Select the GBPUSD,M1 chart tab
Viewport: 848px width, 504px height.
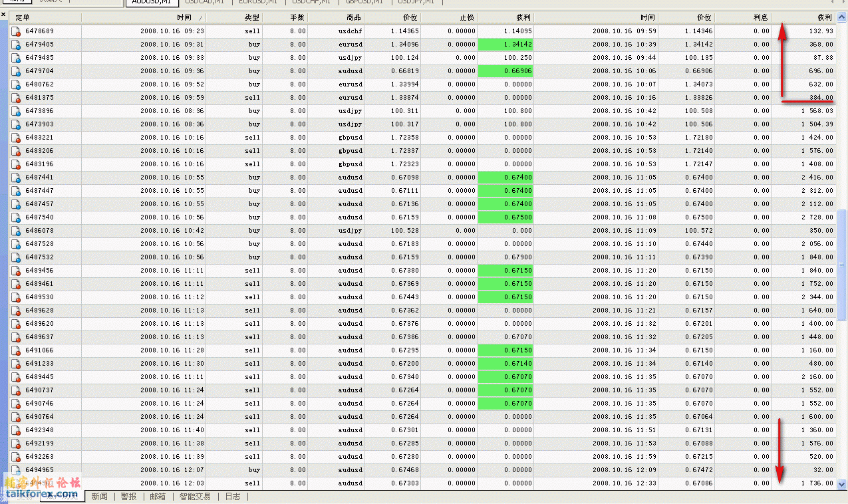pyautogui.click(x=364, y=3)
